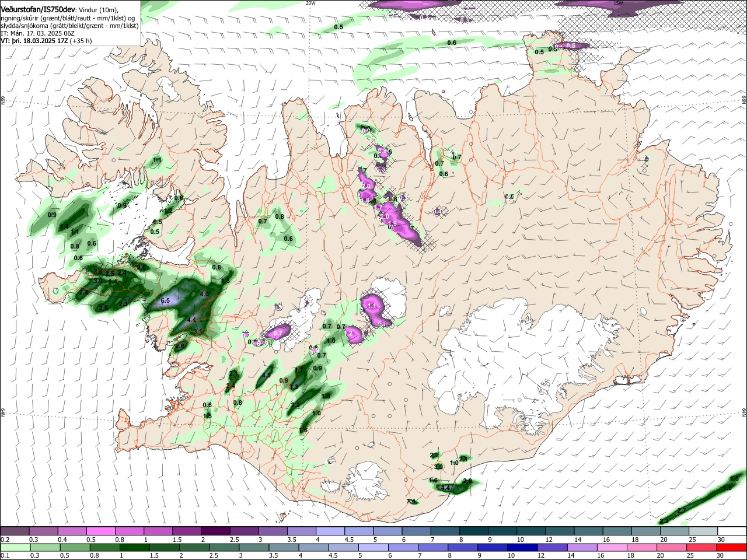Viewport: 747px width, 560px height.
Task: Pick the darkest purple swatch between 1.5 and 2
Action: point(215,531)
